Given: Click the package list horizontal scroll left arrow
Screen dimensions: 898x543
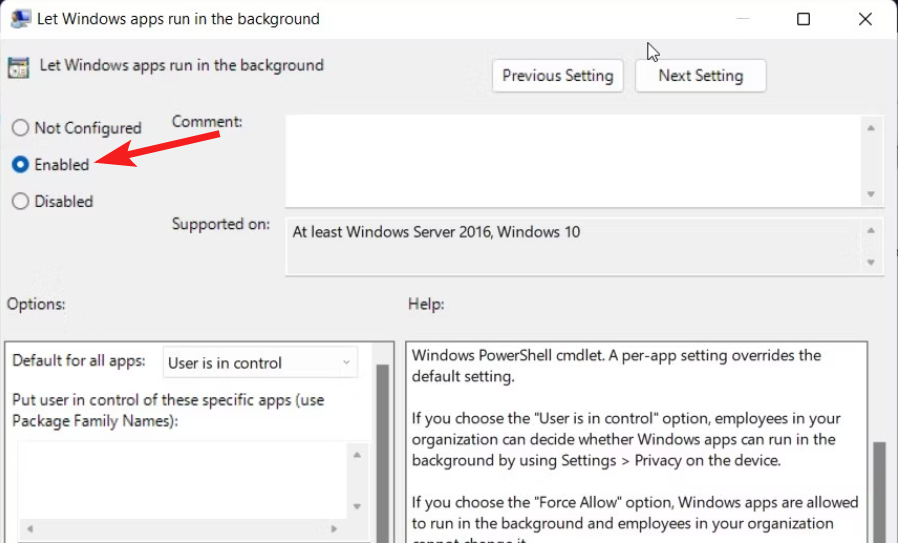Looking at the screenshot, I should click(x=30, y=529).
